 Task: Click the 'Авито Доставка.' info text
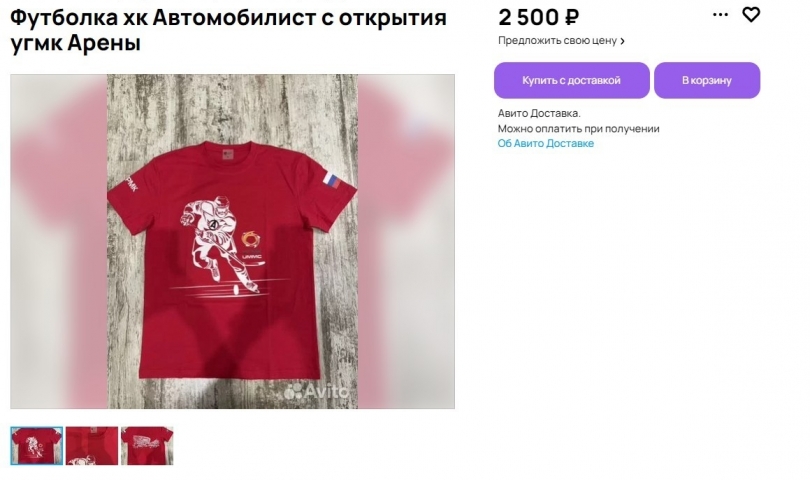pyautogui.click(x=539, y=113)
